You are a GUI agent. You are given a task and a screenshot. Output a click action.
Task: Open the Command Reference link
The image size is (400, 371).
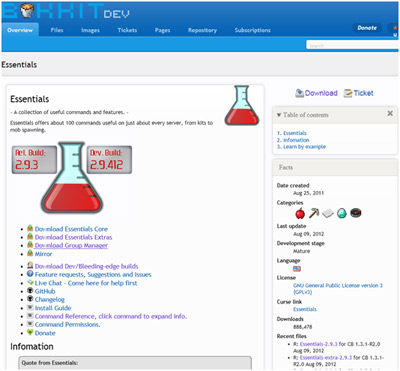[x=111, y=316]
